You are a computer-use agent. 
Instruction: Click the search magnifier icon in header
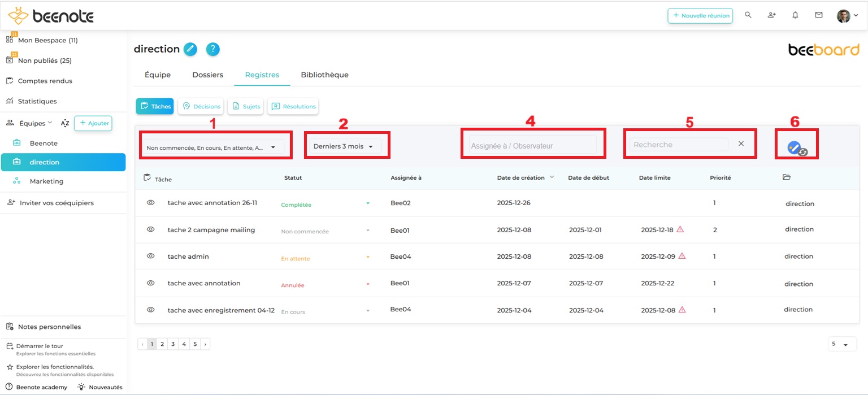click(x=748, y=15)
